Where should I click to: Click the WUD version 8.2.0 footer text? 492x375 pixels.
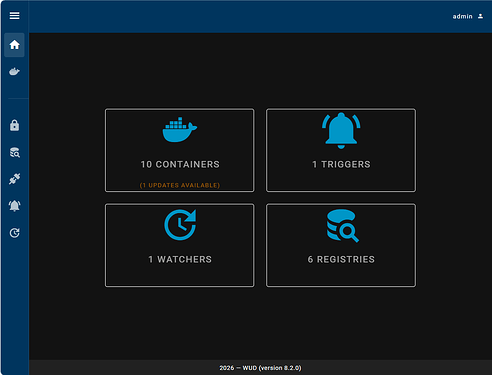click(260, 368)
